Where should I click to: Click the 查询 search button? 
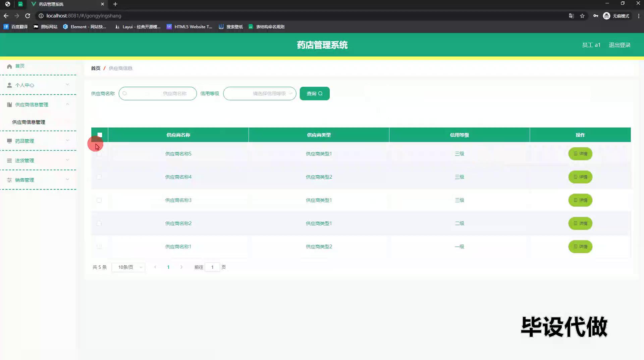[x=314, y=94]
